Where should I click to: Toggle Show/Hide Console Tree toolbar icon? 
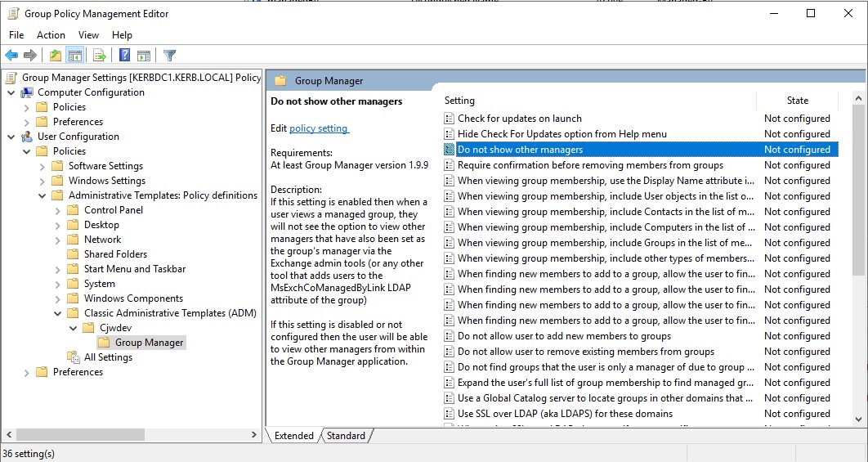(x=74, y=56)
